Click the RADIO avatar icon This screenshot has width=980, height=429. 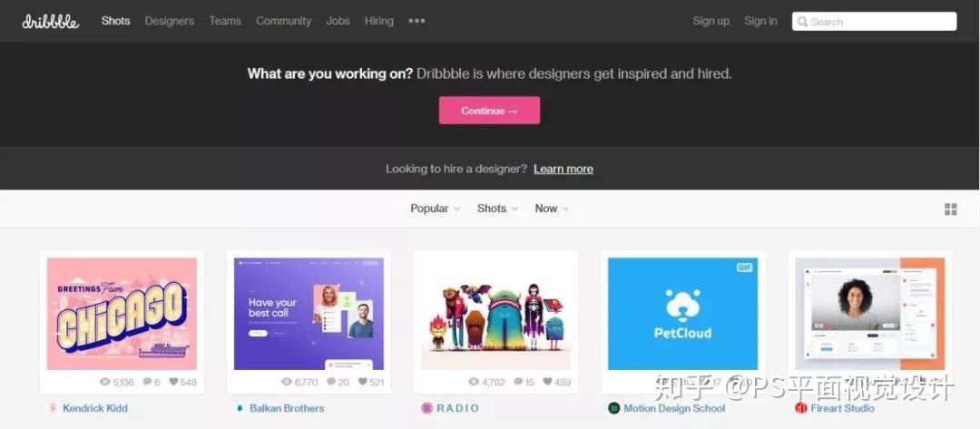pos(426,408)
